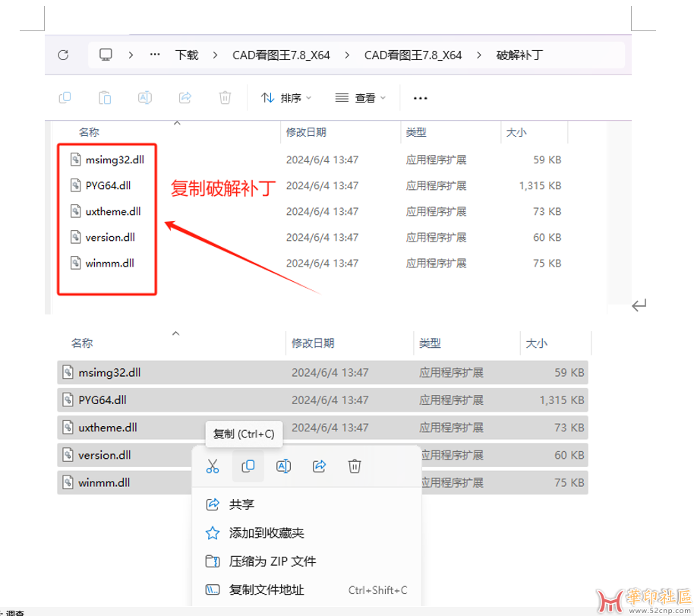Click the Cut scissors icon in context menu
Image resolution: width=694 pixels, height=616 pixels.
(213, 466)
